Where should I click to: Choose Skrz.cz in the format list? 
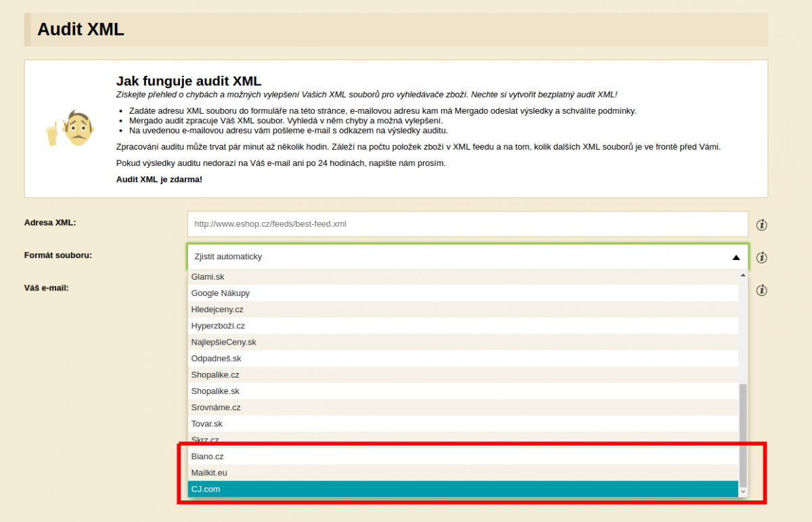click(463, 439)
